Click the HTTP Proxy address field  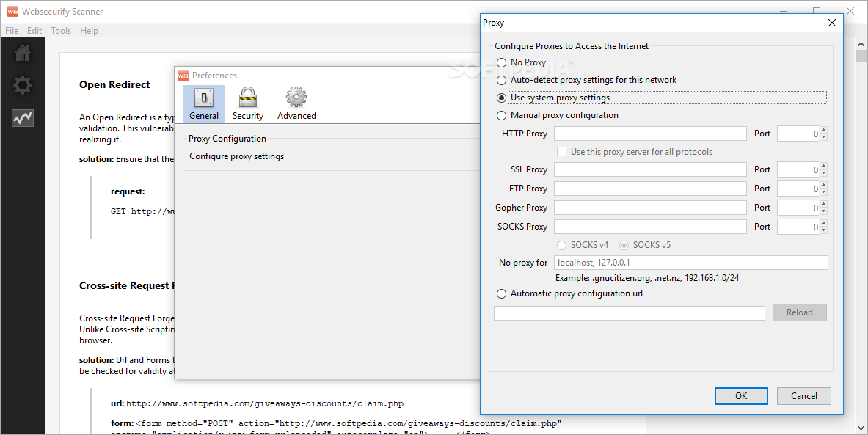coord(650,134)
